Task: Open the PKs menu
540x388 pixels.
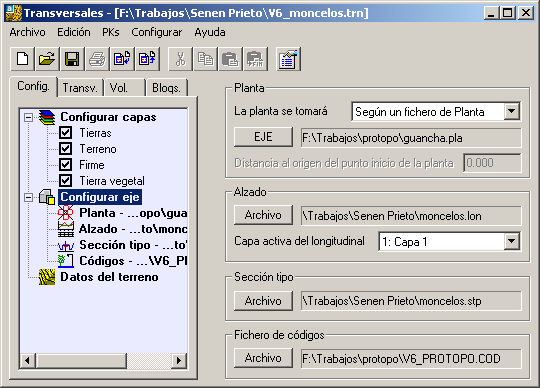Action: click(x=111, y=32)
